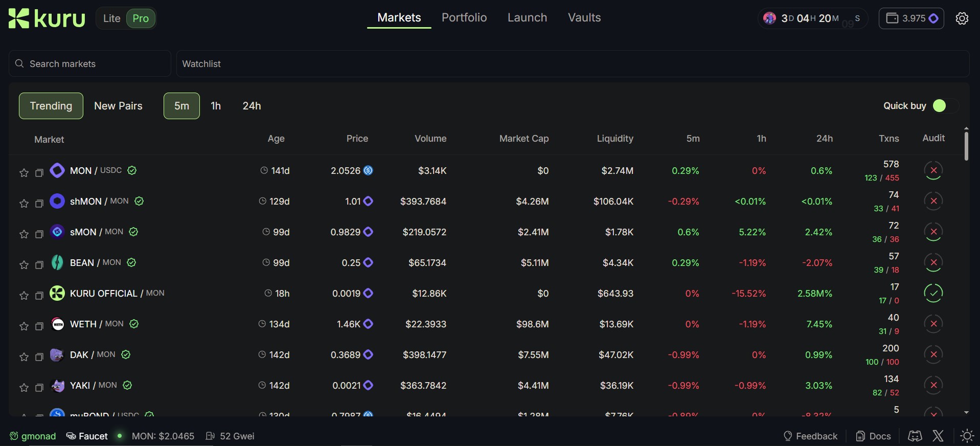Copy address icon for sMON / MON
Screen dimensions: 980x446
(x=39, y=234)
